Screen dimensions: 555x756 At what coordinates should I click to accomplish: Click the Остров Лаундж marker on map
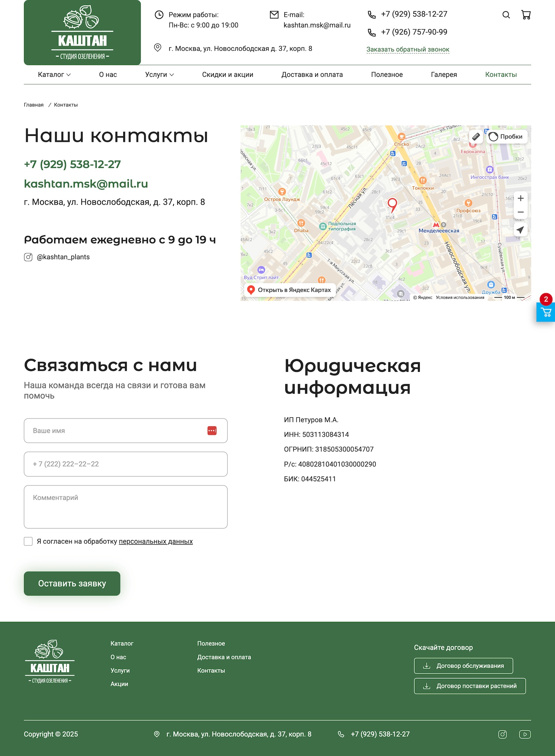point(282,191)
